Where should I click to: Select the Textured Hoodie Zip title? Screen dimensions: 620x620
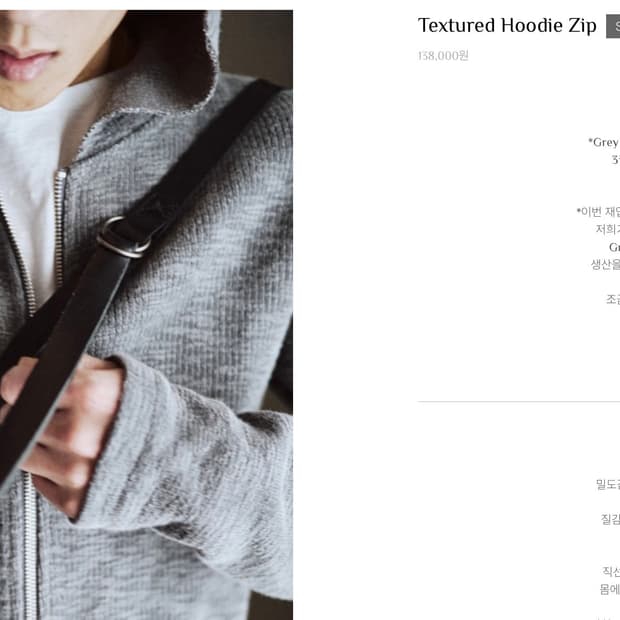click(507, 26)
